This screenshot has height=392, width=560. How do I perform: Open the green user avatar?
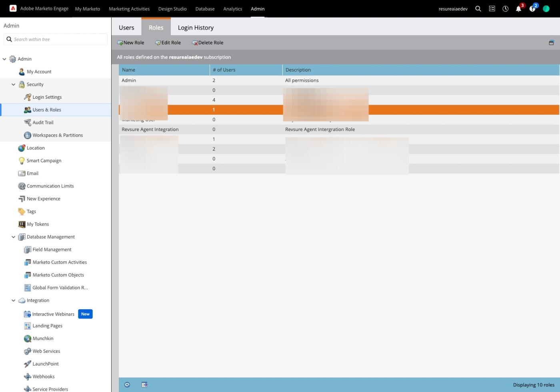546,9
